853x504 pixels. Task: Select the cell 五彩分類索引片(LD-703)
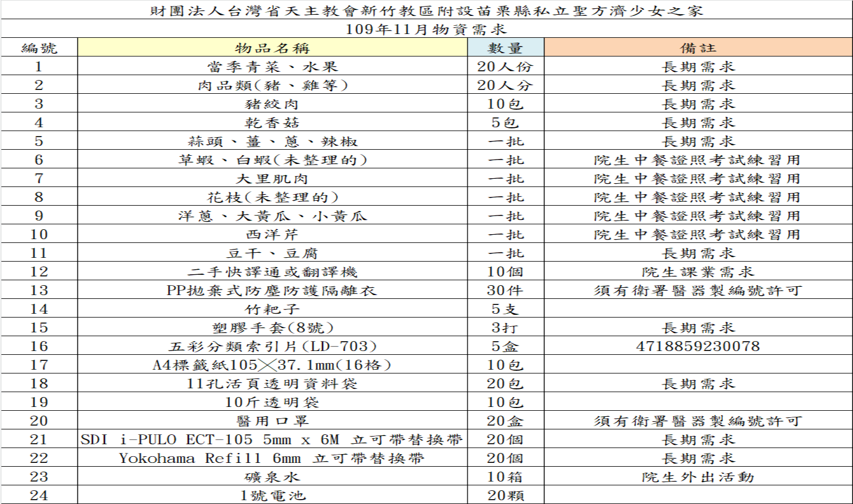tap(272, 346)
